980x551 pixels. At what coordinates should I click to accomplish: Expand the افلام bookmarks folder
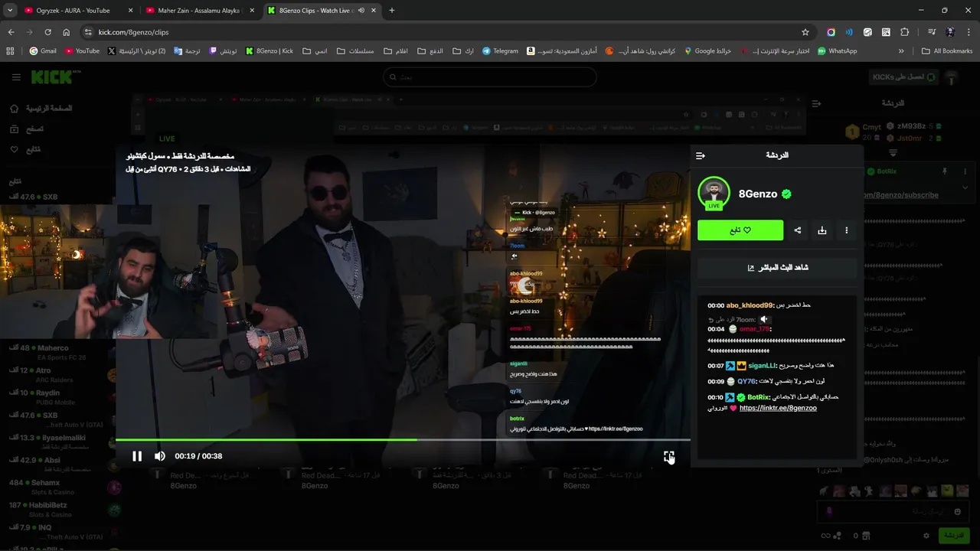click(396, 51)
